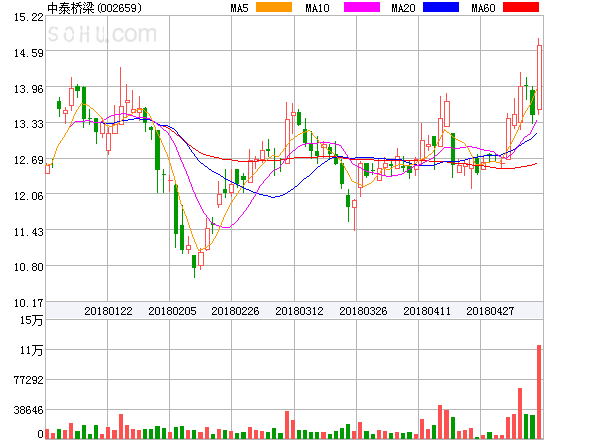This screenshot has width=600, height=440.
Task: Click the magenta MA10 legend swatch
Action: (362, 7)
